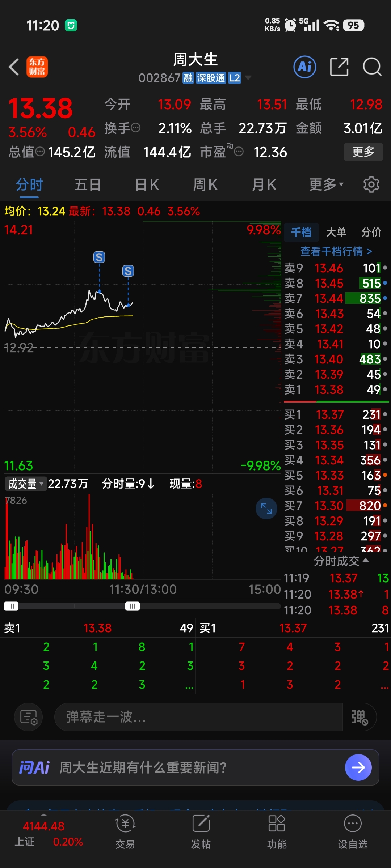Expand the stock code dropdown arrow

click(248, 78)
